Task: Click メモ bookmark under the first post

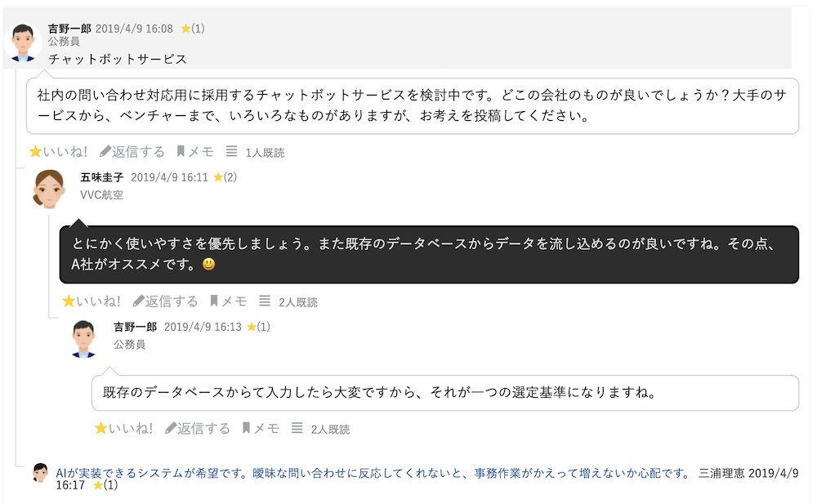Action: [x=195, y=152]
